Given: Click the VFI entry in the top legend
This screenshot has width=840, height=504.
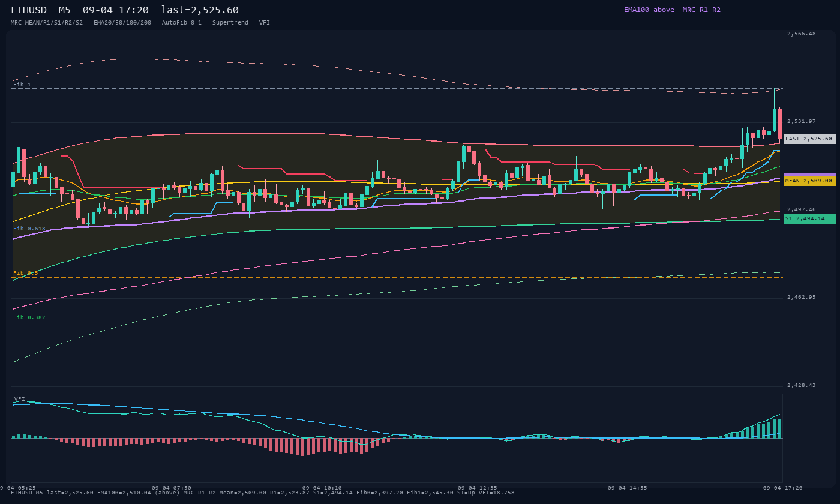Looking at the screenshot, I should (265, 22).
